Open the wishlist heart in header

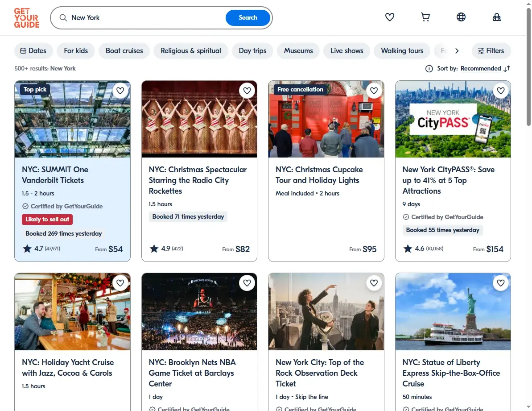(x=389, y=17)
